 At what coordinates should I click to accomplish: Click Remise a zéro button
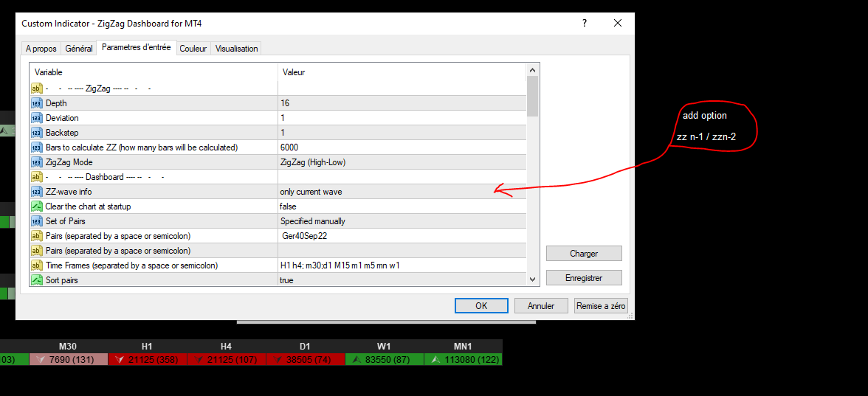pos(601,306)
